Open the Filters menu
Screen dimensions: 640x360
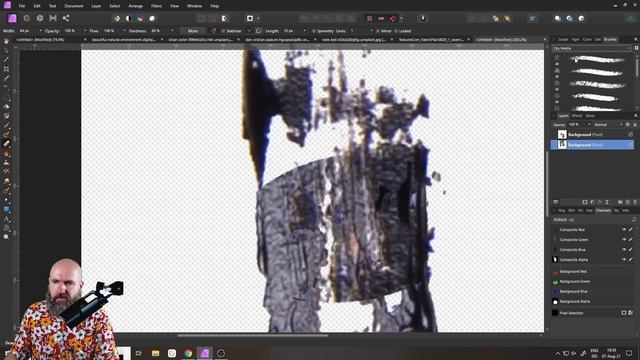(156, 6)
